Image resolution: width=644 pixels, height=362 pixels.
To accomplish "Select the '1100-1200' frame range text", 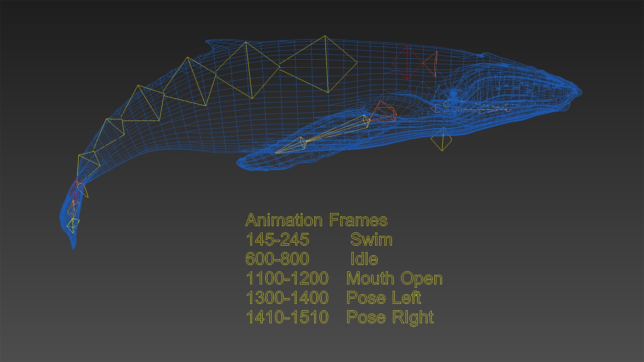I will click(x=287, y=278).
